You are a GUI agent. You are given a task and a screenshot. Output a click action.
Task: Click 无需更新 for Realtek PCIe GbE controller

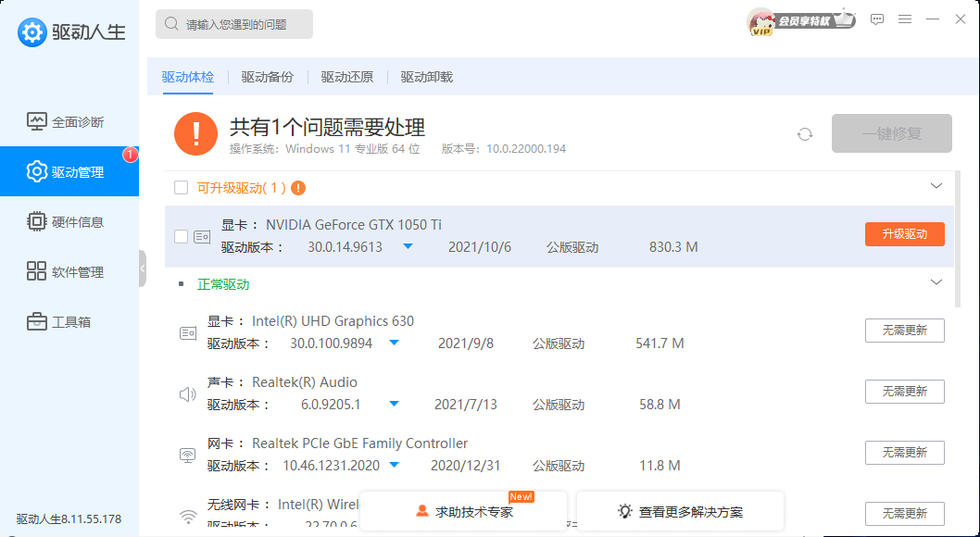(x=904, y=453)
